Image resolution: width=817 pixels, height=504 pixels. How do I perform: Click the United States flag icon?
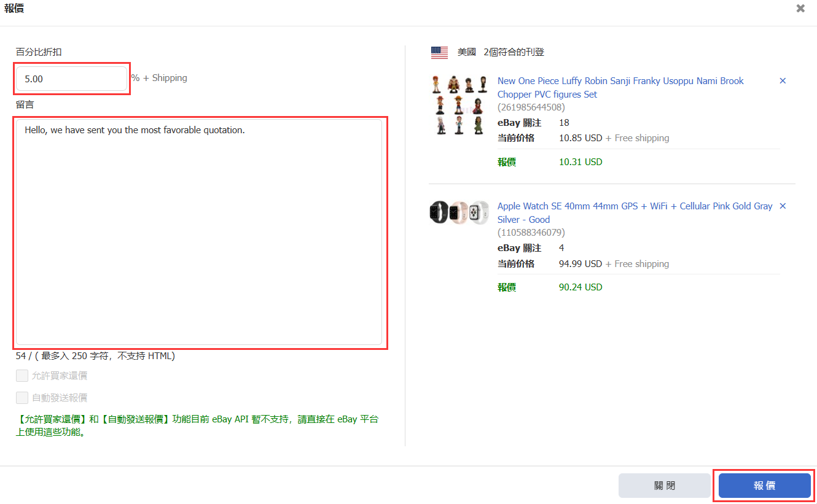pyautogui.click(x=439, y=53)
